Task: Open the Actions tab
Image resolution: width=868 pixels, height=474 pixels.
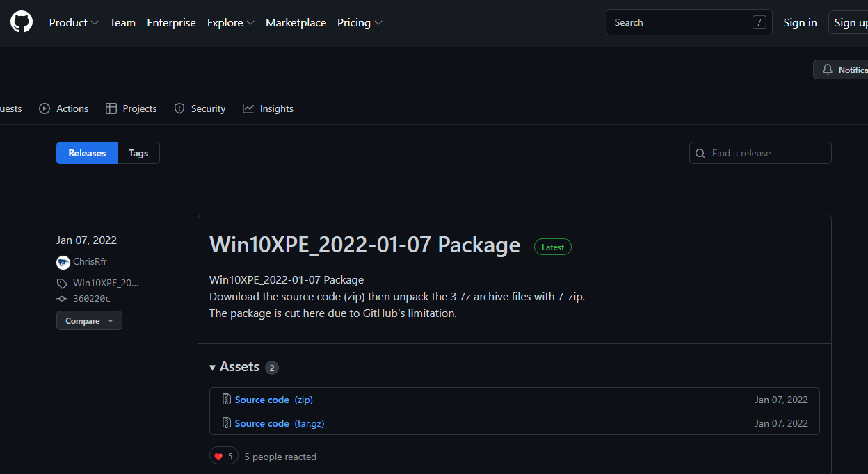Action: click(x=64, y=108)
